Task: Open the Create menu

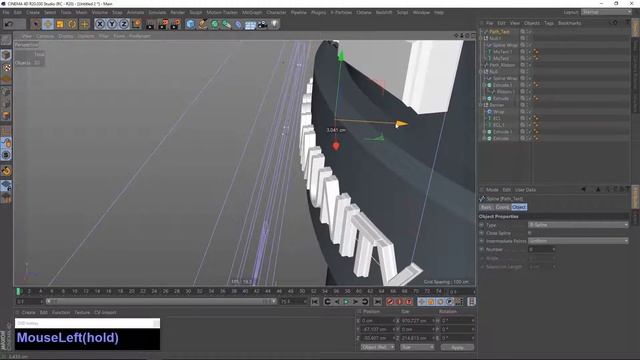Action: pyautogui.click(x=33, y=13)
